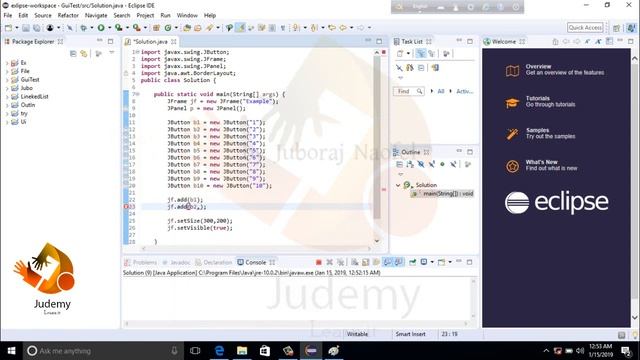
Task: Click the New wizard toolbar icon
Action: 8,28
